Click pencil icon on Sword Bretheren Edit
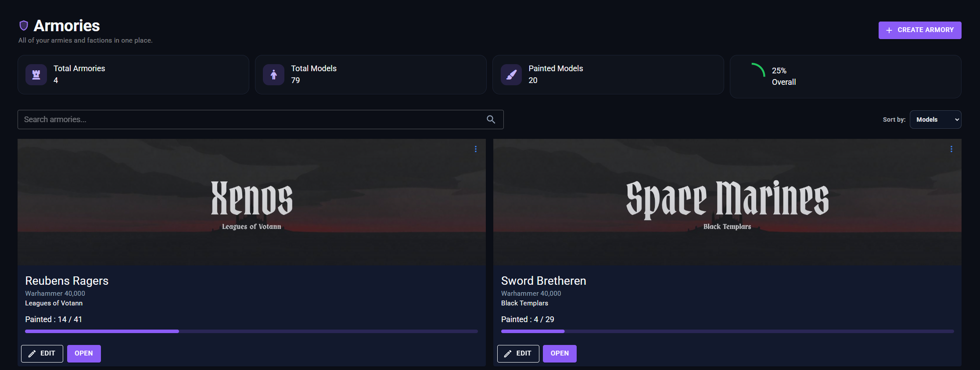The height and width of the screenshot is (370, 980). (508, 354)
